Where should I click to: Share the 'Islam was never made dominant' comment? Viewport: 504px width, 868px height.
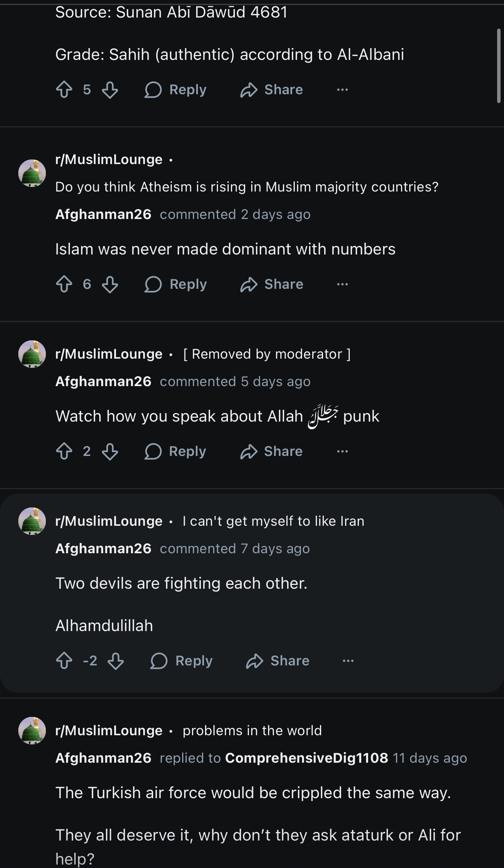(271, 284)
